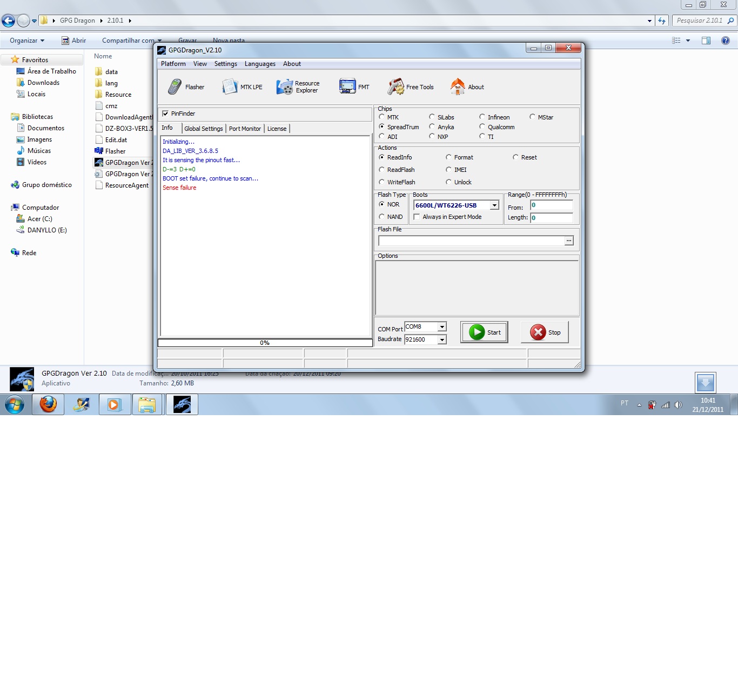The image size is (738, 700).
Task: Open the Organizar dropdown menu
Action: 27,41
